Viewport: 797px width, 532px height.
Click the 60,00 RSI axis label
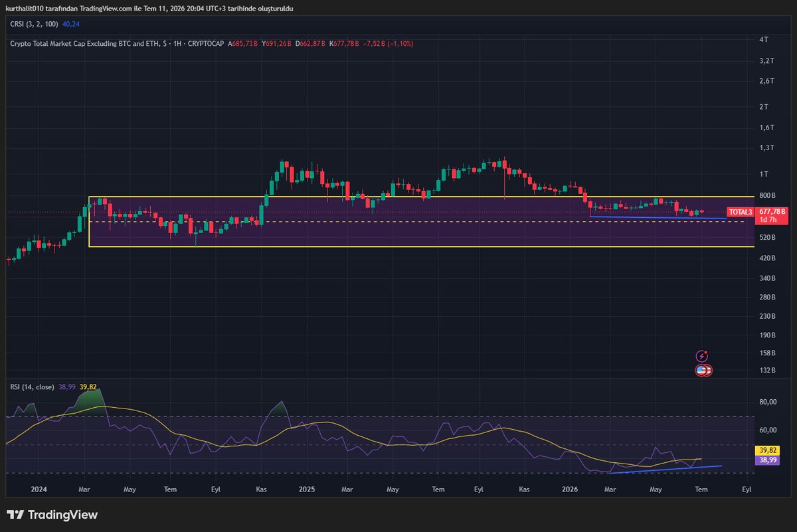768,430
